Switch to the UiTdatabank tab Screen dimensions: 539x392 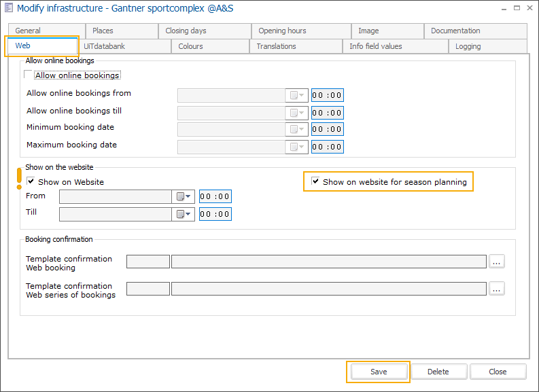click(x=124, y=46)
